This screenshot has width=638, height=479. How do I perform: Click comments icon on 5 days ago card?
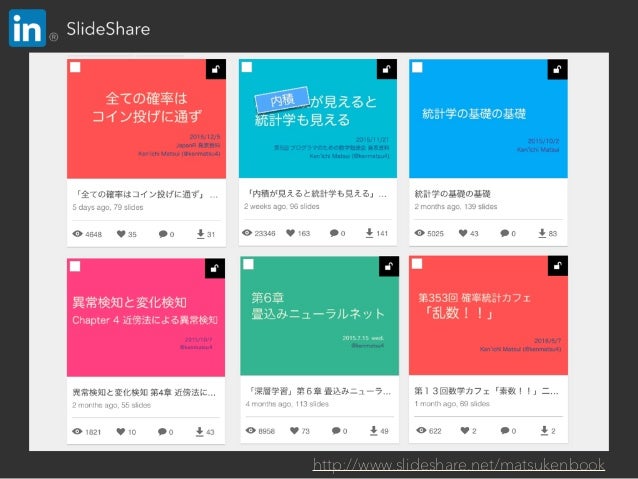(x=163, y=234)
